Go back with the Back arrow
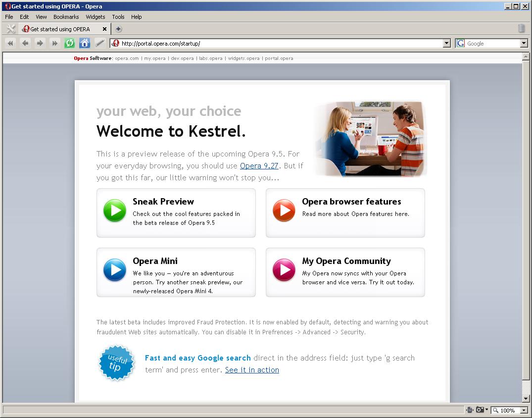The width and height of the screenshot is (532, 418). coord(25,43)
